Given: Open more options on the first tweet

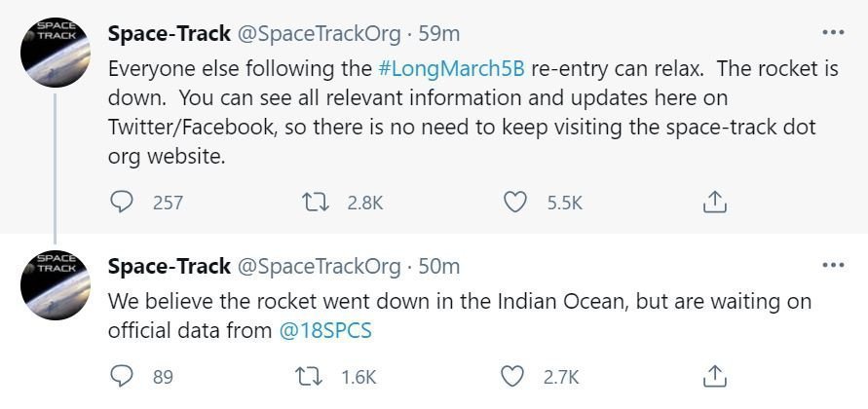Looking at the screenshot, I should [833, 33].
